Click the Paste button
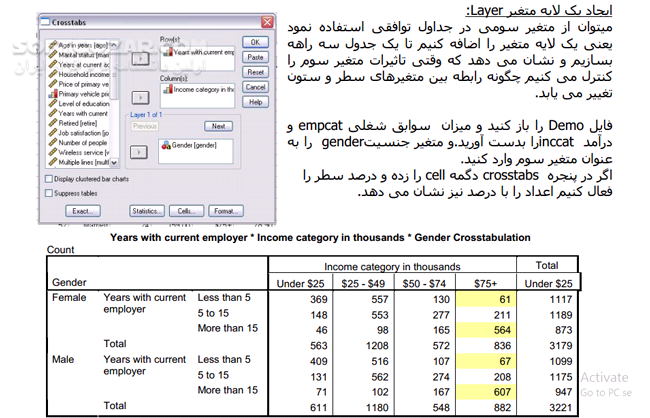 (x=255, y=57)
